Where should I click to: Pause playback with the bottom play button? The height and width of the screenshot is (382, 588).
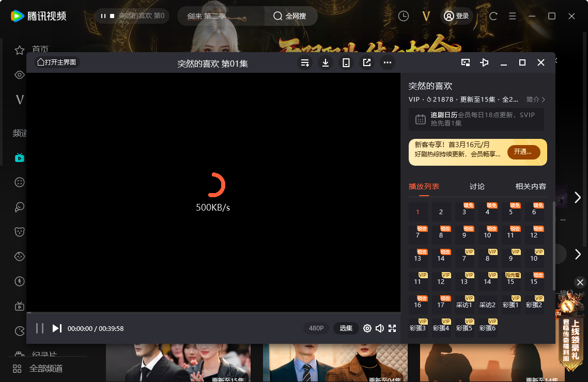(39, 328)
